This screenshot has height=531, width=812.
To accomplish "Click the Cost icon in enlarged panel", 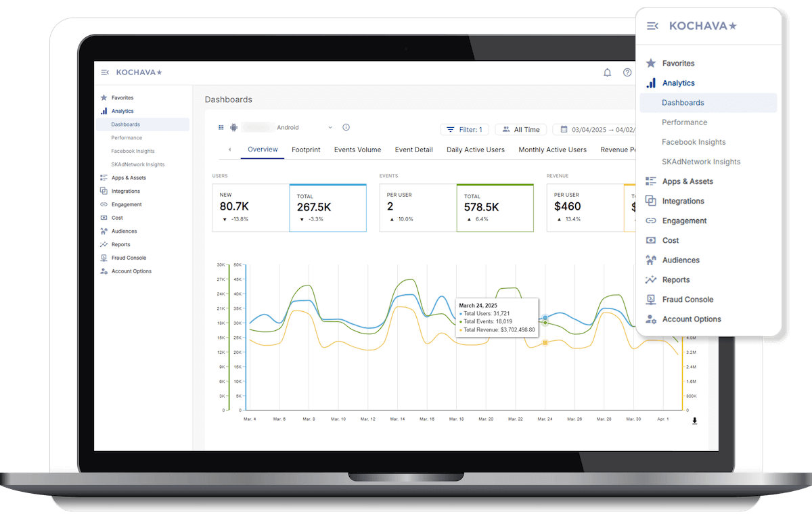I will click(x=651, y=240).
